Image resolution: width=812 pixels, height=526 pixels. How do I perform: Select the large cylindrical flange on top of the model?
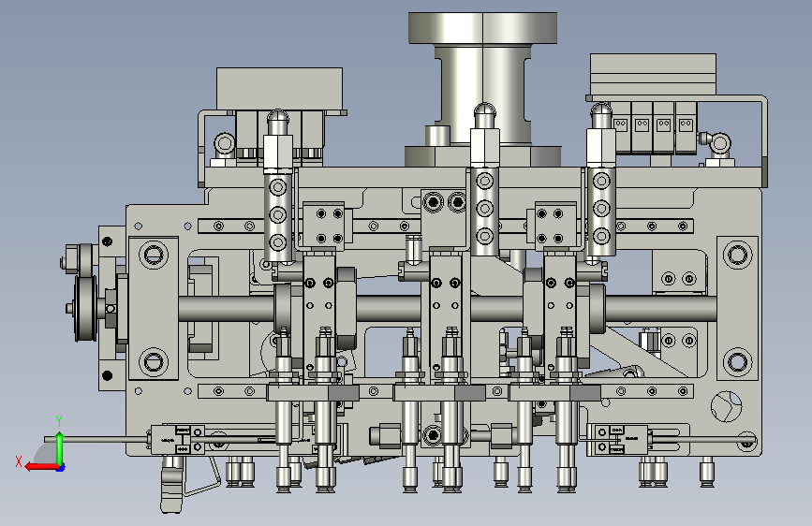click(482, 28)
